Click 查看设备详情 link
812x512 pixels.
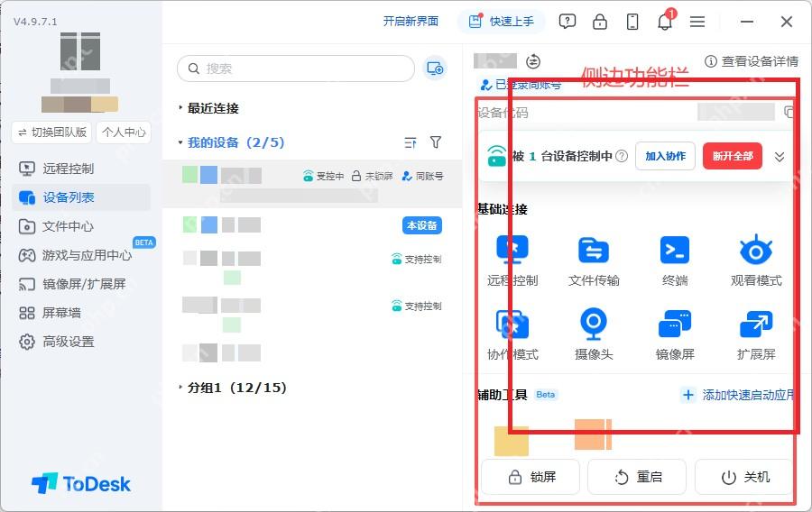point(752,61)
